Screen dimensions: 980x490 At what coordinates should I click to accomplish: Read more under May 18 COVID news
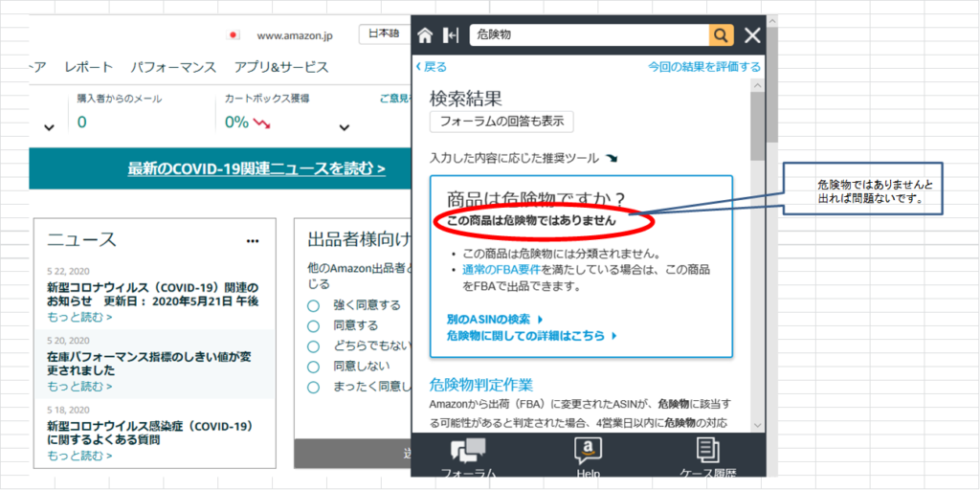(x=79, y=456)
